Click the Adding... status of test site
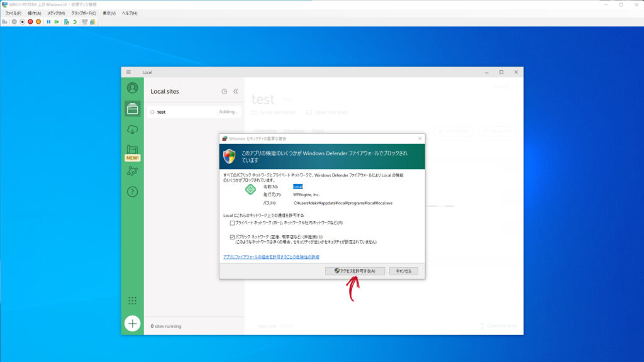644x362 pixels. coord(228,112)
